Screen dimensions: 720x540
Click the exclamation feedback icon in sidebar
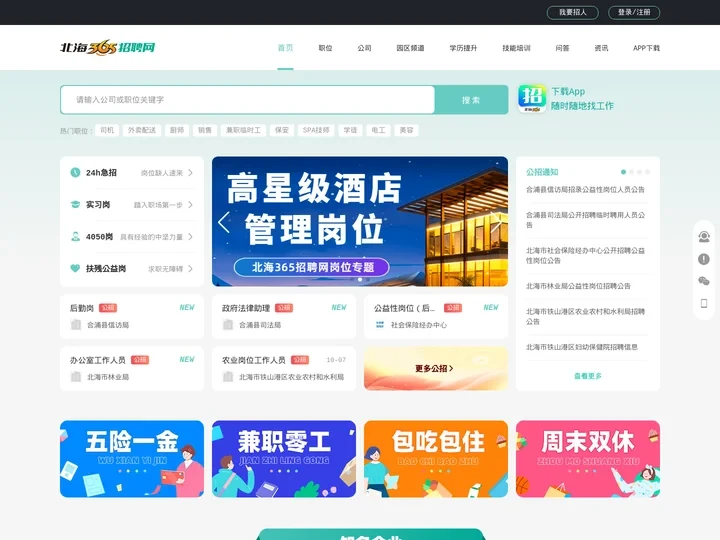coord(703,259)
